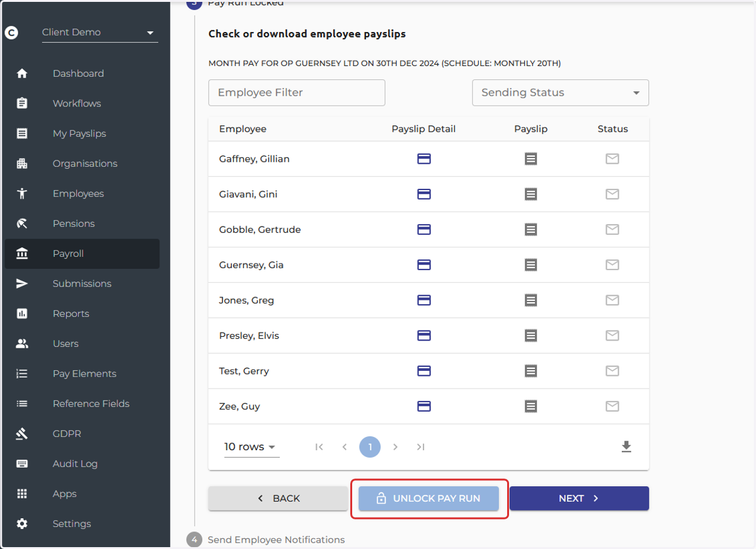Open Organisations in sidebar
The height and width of the screenshot is (549, 756).
pos(82,164)
